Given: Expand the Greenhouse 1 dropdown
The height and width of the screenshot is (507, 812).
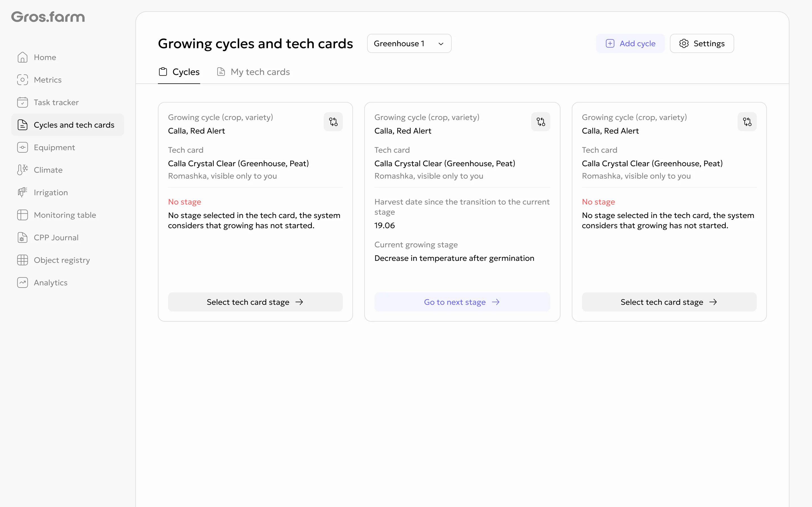Looking at the screenshot, I should 409,44.
